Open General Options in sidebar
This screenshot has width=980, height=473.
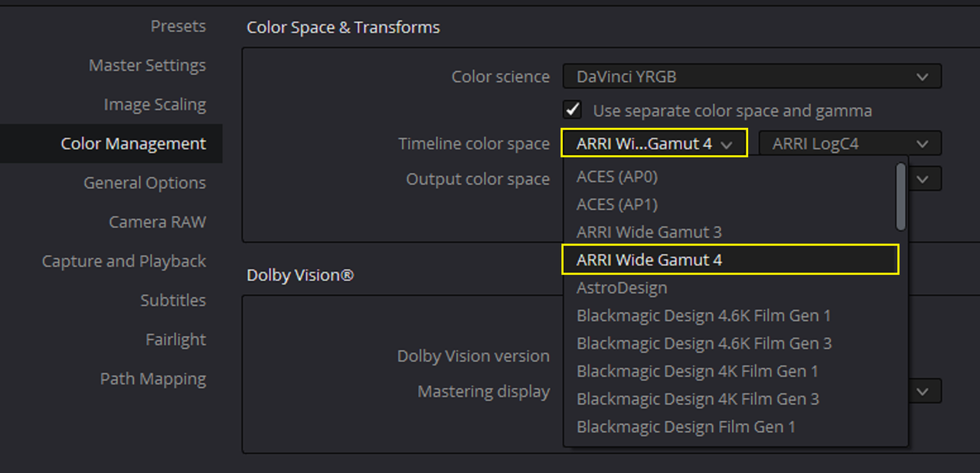[145, 183]
